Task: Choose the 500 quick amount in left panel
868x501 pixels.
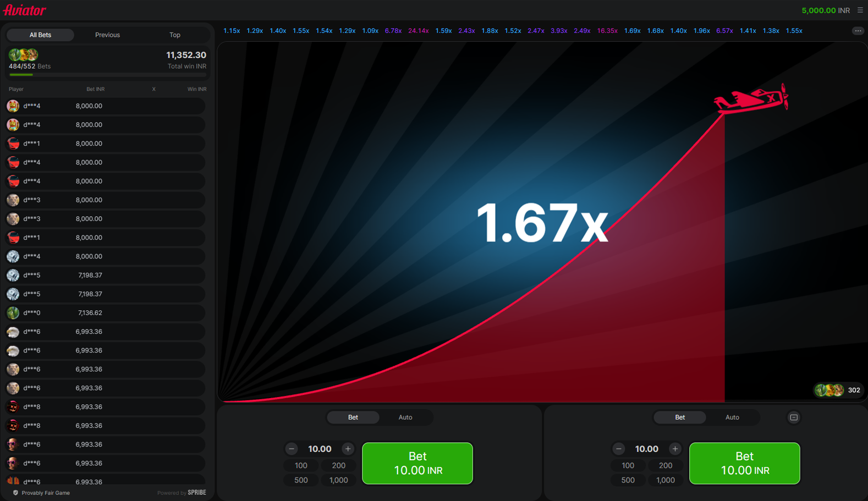Action: pos(301,480)
